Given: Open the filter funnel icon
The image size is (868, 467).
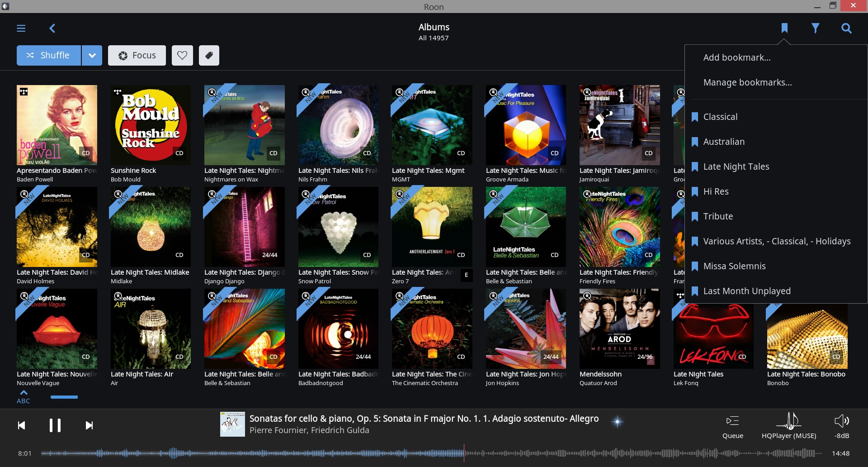Looking at the screenshot, I should 815,29.
